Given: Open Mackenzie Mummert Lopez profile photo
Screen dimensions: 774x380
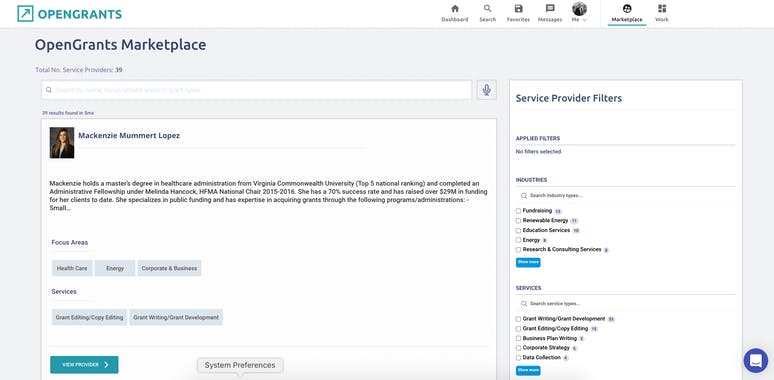Looking at the screenshot, I should coord(62,143).
